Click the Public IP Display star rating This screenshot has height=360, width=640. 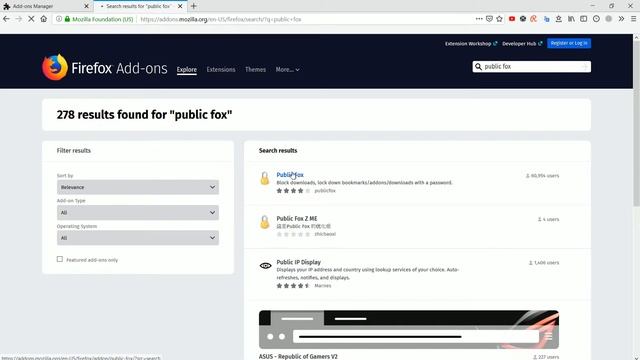(x=293, y=286)
